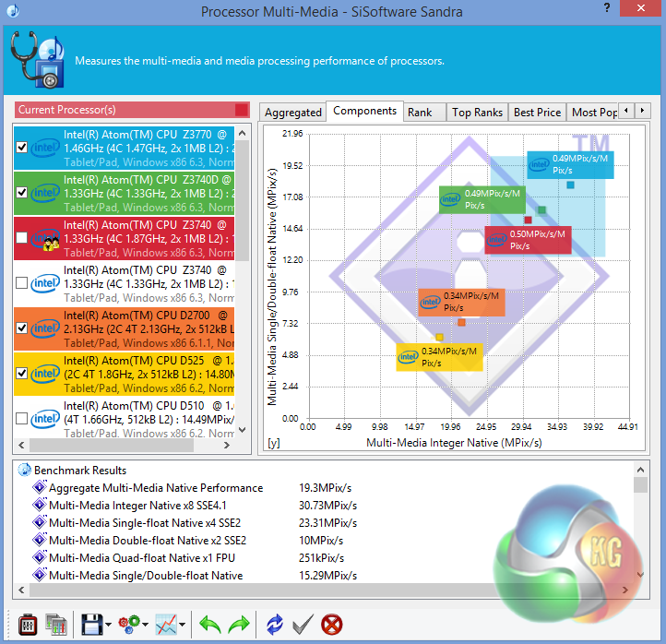Uncheck the Atom Z3770 processor checkbox
Image resolution: width=666 pixels, height=644 pixels.
[21, 148]
